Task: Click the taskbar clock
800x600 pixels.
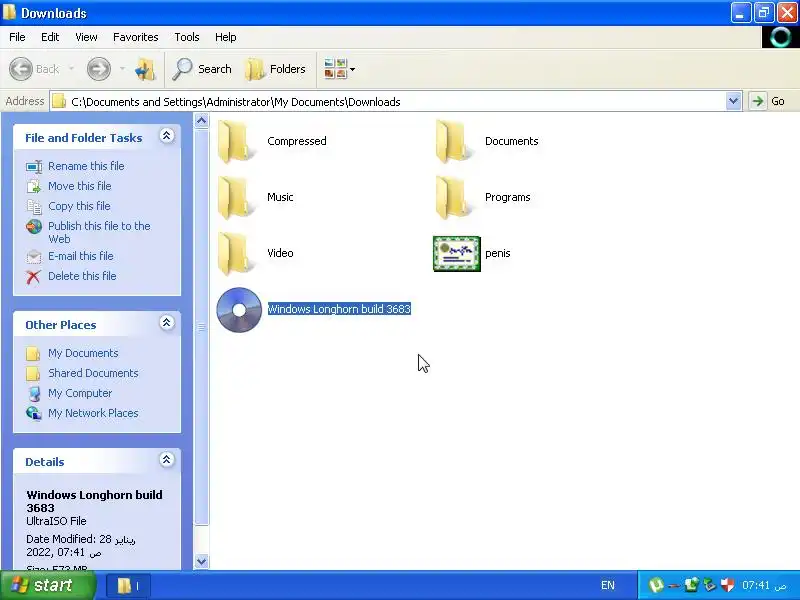Action: tap(764, 585)
